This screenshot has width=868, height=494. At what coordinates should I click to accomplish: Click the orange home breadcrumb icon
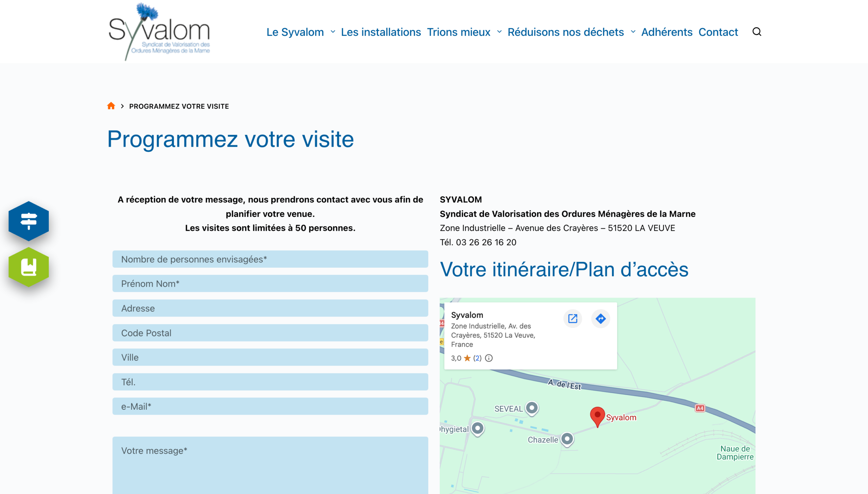click(x=111, y=106)
